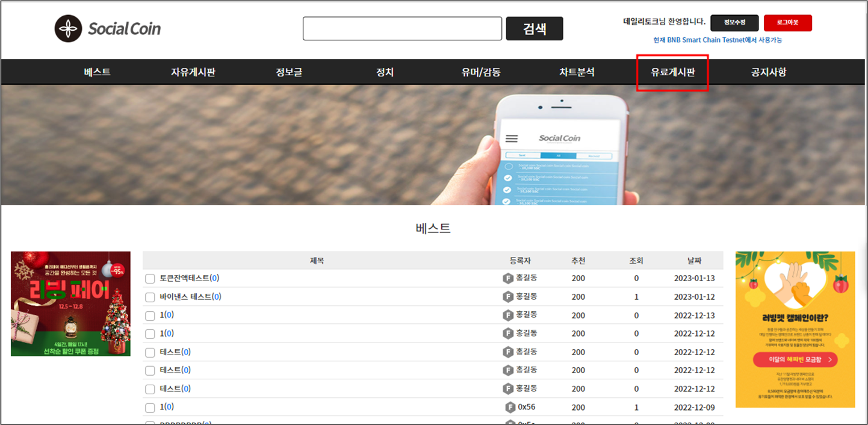The width and height of the screenshot is (868, 425).
Task: Click the F badge in 바이낸스 테스트 row
Action: [x=508, y=297]
